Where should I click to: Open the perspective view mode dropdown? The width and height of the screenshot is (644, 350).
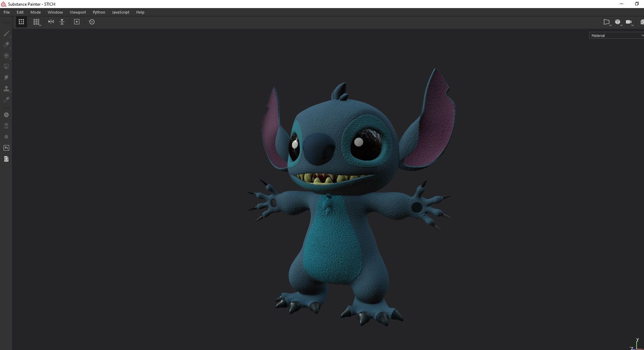click(607, 22)
